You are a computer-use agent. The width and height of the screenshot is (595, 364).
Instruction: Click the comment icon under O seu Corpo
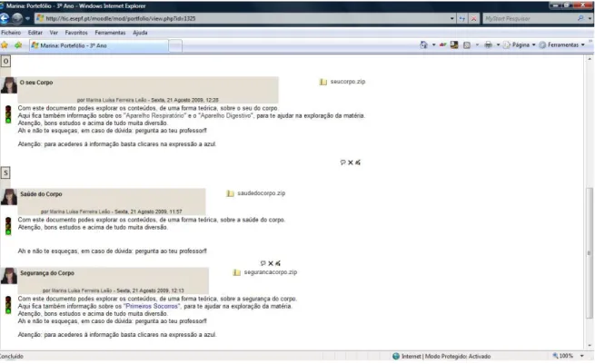(x=342, y=162)
